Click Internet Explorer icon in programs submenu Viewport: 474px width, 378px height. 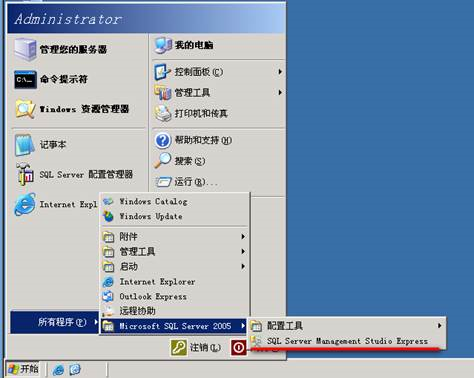[108, 282]
